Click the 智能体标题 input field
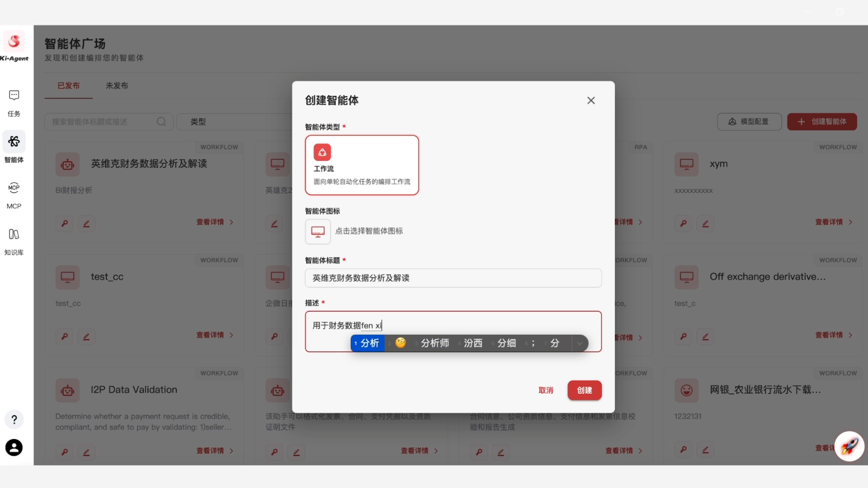 click(x=453, y=278)
